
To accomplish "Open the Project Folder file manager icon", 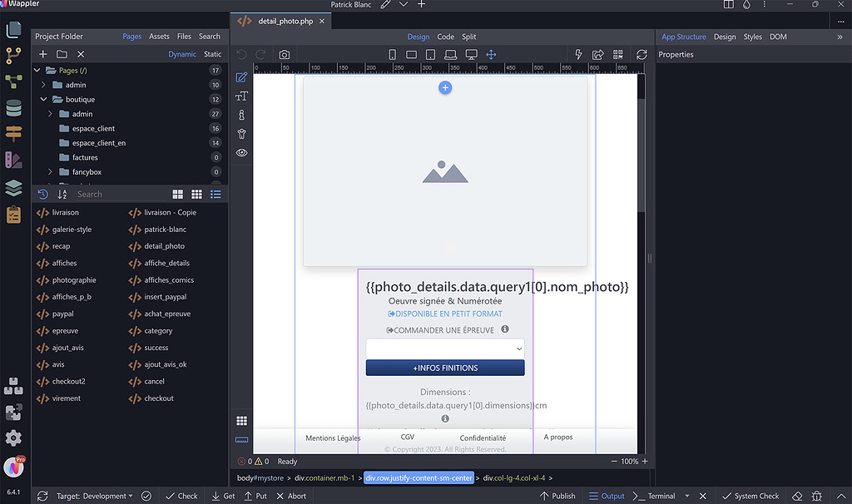I will point(13,29).
